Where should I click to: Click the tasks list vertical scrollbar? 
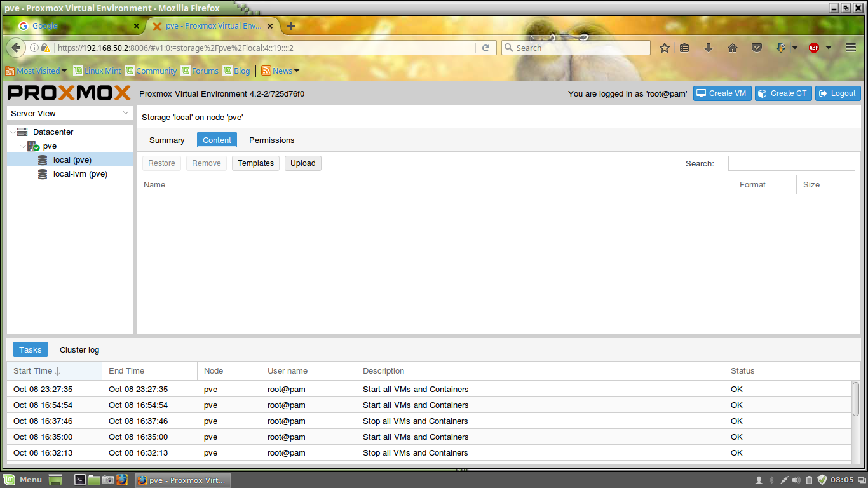pos(856,398)
